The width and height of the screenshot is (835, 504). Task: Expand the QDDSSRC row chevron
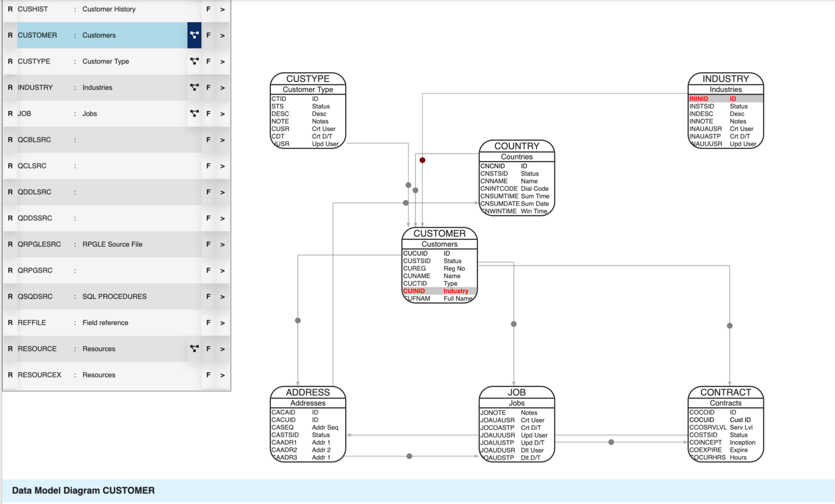[222, 218]
